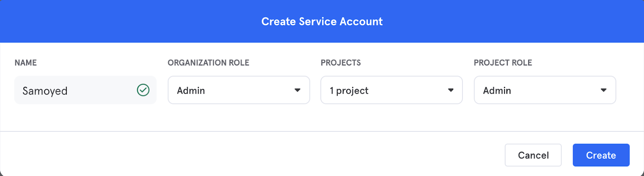Screen dimensions: 644x176
Task: Click the PROJECT ROLE label
Action: [x=503, y=63]
